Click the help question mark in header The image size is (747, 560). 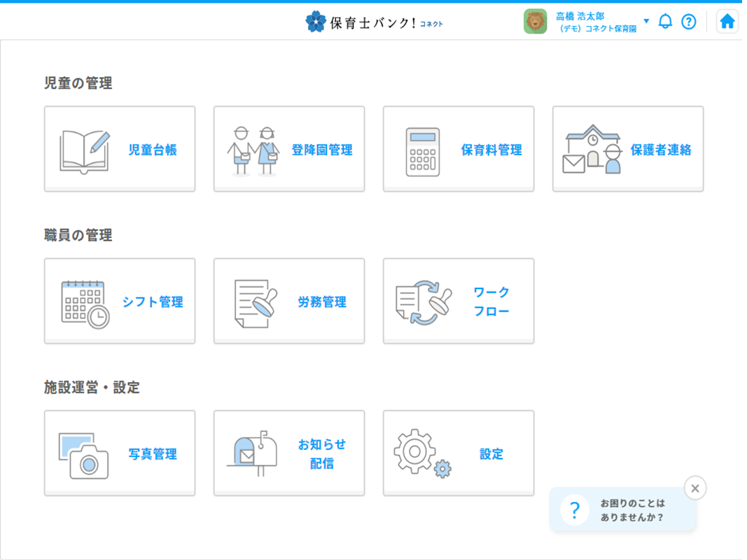[x=689, y=22]
